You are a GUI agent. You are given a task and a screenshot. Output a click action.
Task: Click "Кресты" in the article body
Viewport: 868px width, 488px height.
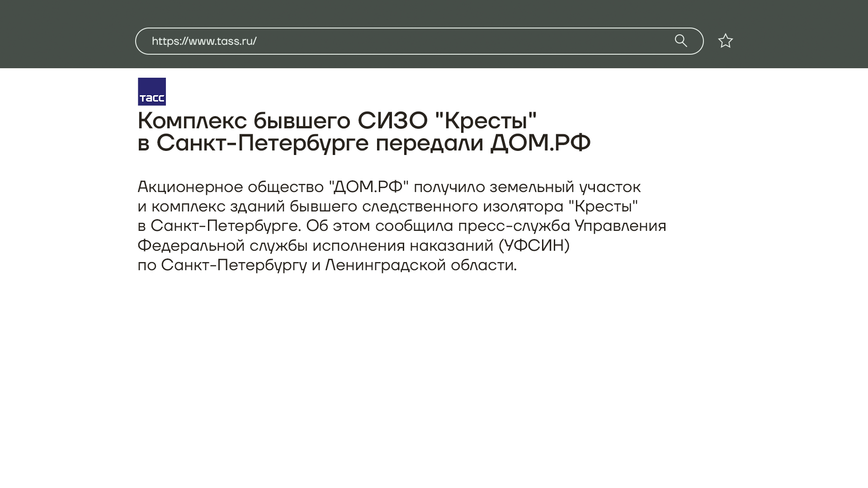coord(603,206)
